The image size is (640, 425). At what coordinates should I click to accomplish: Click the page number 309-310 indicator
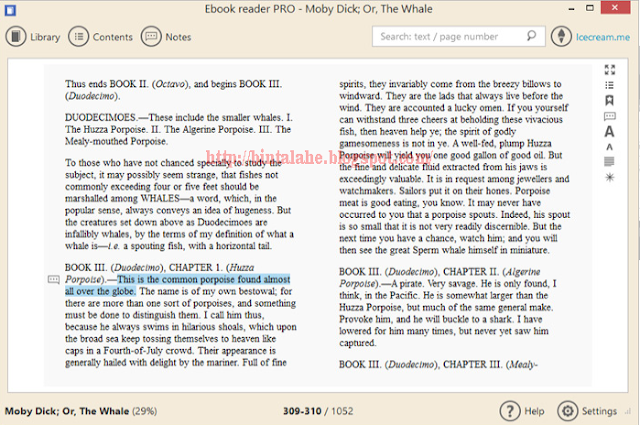pos(302,411)
